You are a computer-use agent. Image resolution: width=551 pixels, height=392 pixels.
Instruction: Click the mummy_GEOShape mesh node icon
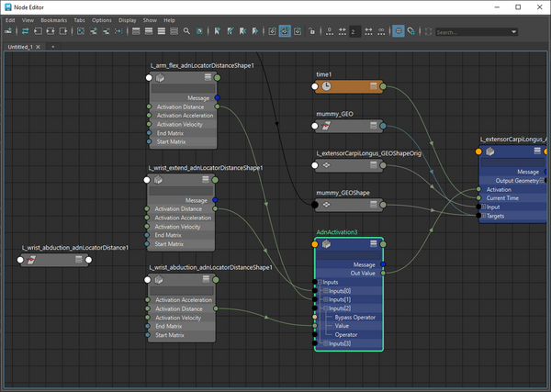pyautogui.click(x=326, y=205)
